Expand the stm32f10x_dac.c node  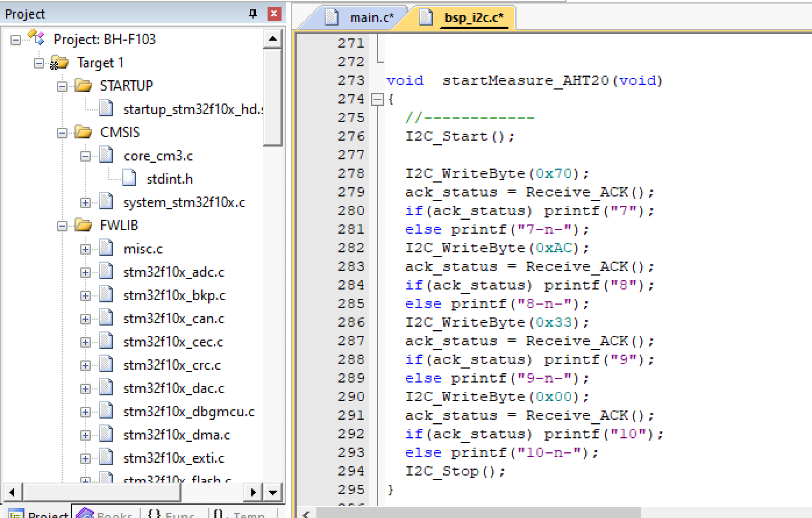pyautogui.click(x=86, y=388)
